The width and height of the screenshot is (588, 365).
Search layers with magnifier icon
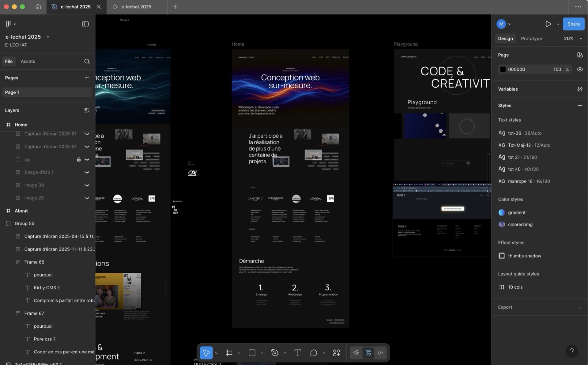pyautogui.click(x=87, y=61)
